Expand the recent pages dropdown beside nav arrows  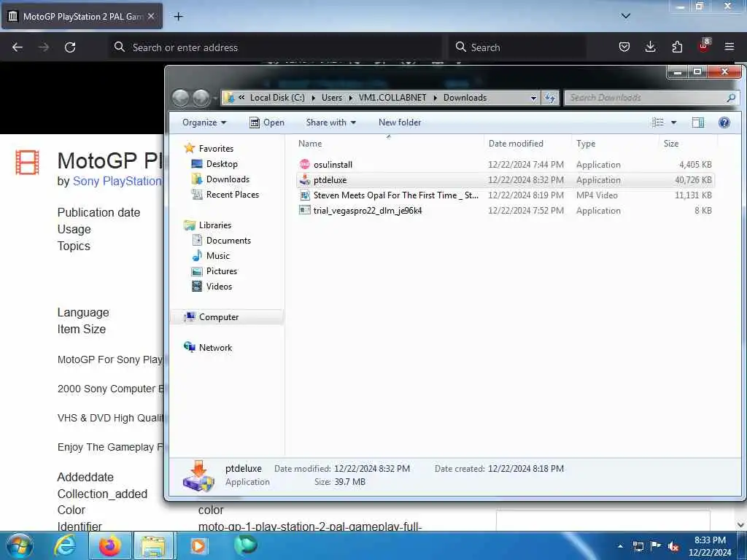pyautogui.click(x=215, y=98)
